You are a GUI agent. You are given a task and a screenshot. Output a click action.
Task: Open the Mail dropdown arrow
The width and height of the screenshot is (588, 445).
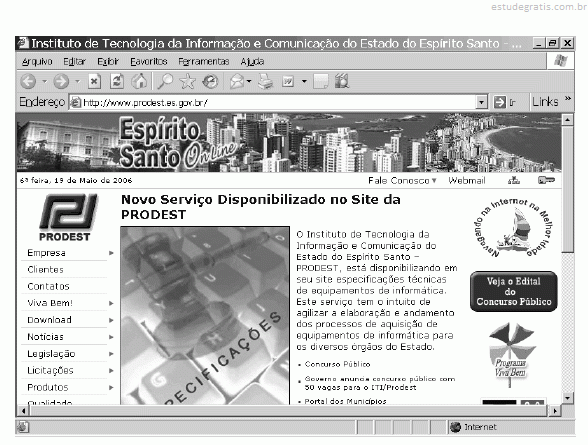tap(249, 81)
